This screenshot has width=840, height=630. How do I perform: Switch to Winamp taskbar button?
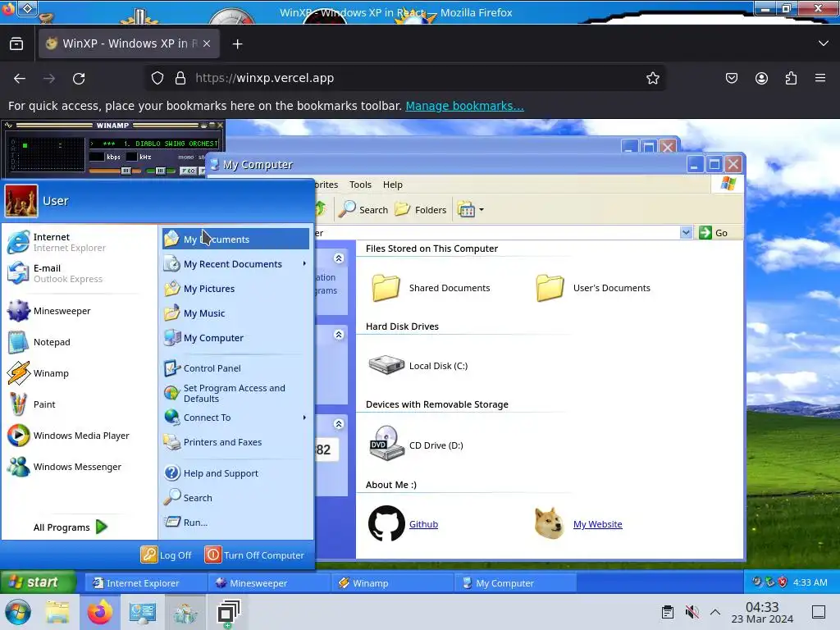pos(392,583)
